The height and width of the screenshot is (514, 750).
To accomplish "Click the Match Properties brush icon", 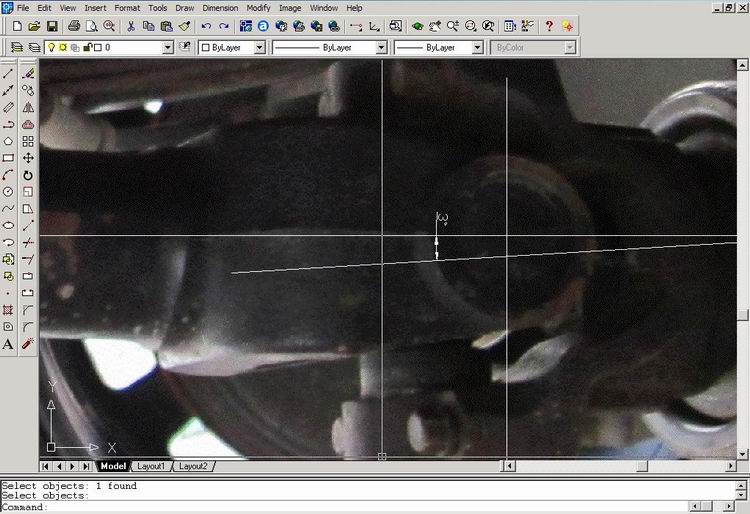I will pos(184,25).
